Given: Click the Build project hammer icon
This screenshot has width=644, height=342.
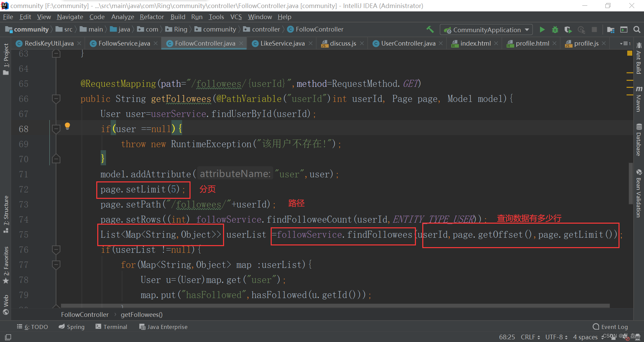Looking at the screenshot, I should [430, 30].
